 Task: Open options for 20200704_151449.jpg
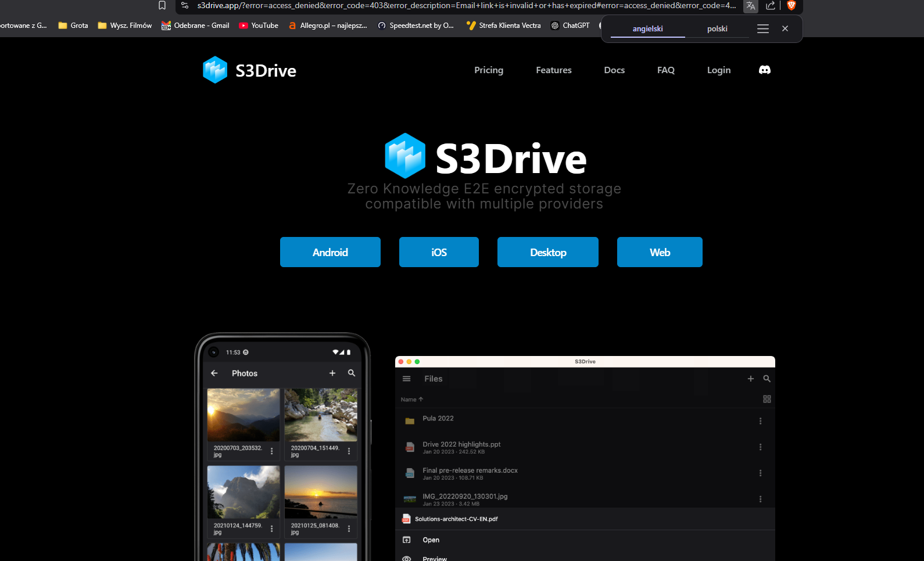pyautogui.click(x=349, y=451)
